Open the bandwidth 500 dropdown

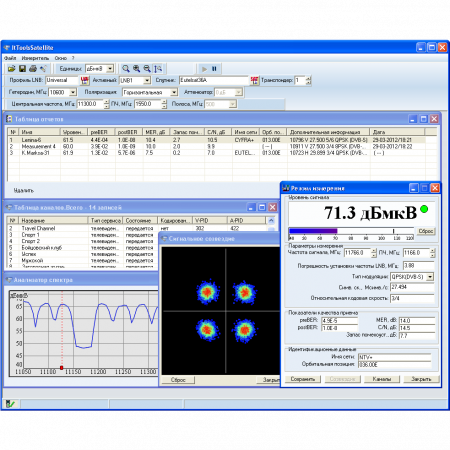[x=233, y=104]
